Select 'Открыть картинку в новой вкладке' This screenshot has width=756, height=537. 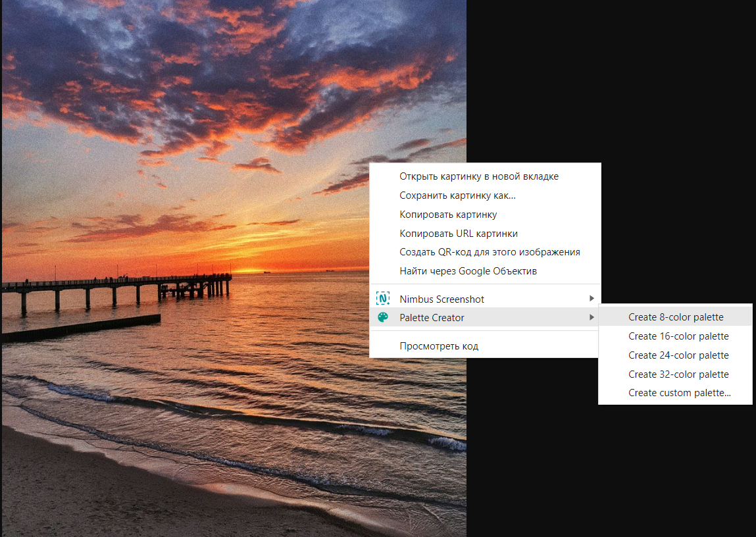pos(478,176)
